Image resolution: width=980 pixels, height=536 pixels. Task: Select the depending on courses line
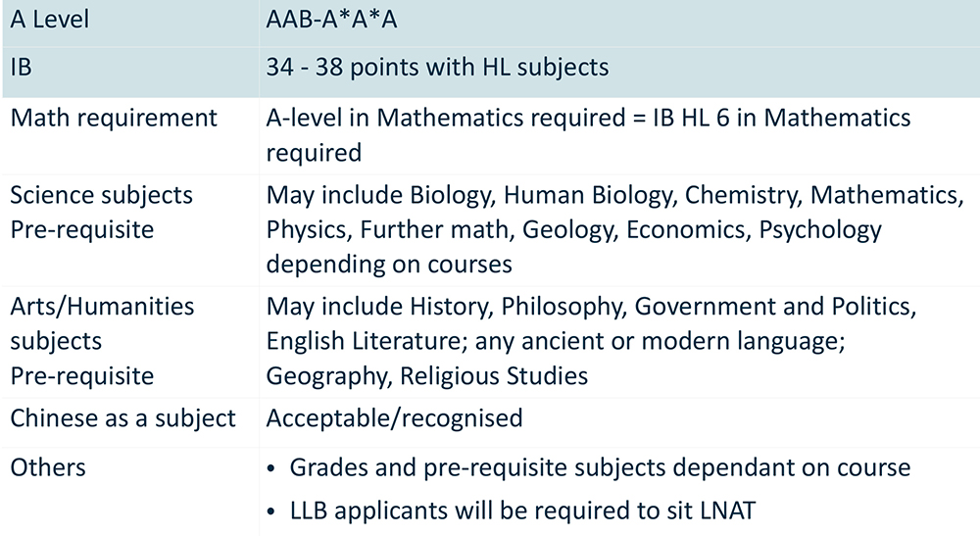point(389,265)
